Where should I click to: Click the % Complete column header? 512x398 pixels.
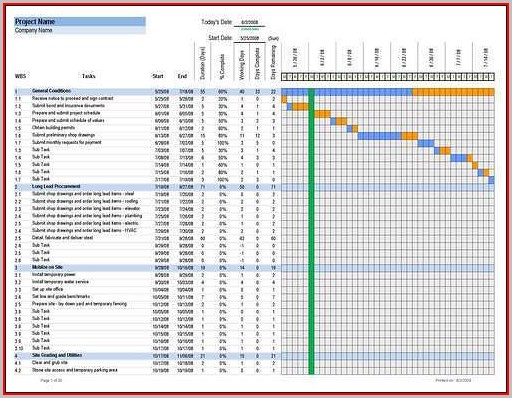point(223,66)
